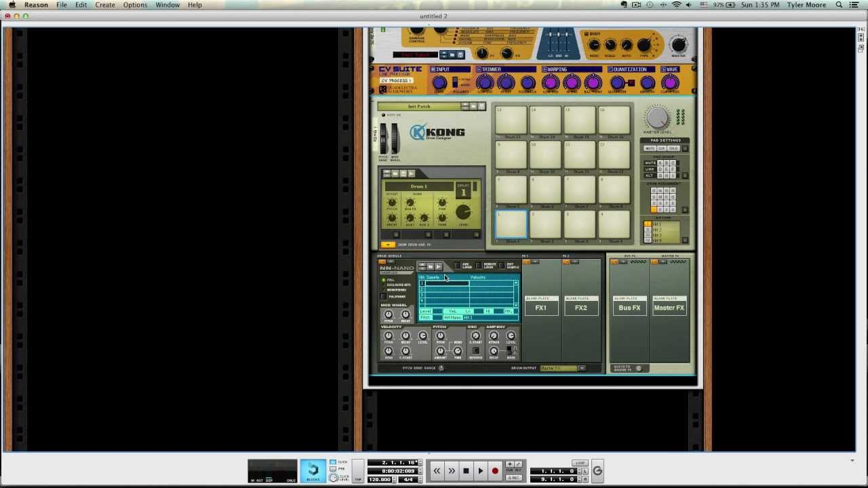868x488 pixels.
Task: Click the regroove mixer G button
Action: tap(597, 470)
